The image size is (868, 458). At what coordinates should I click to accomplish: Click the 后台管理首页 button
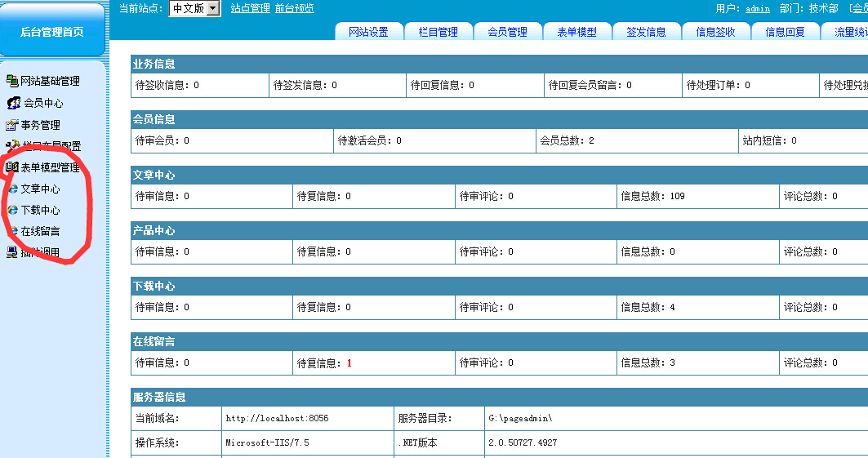(x=52, y=32)
